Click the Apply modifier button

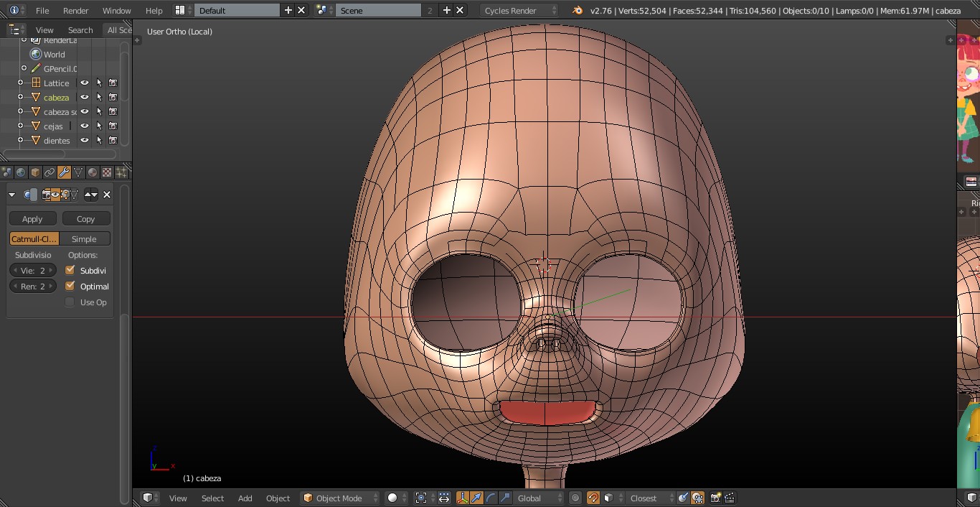click(32, 219)
